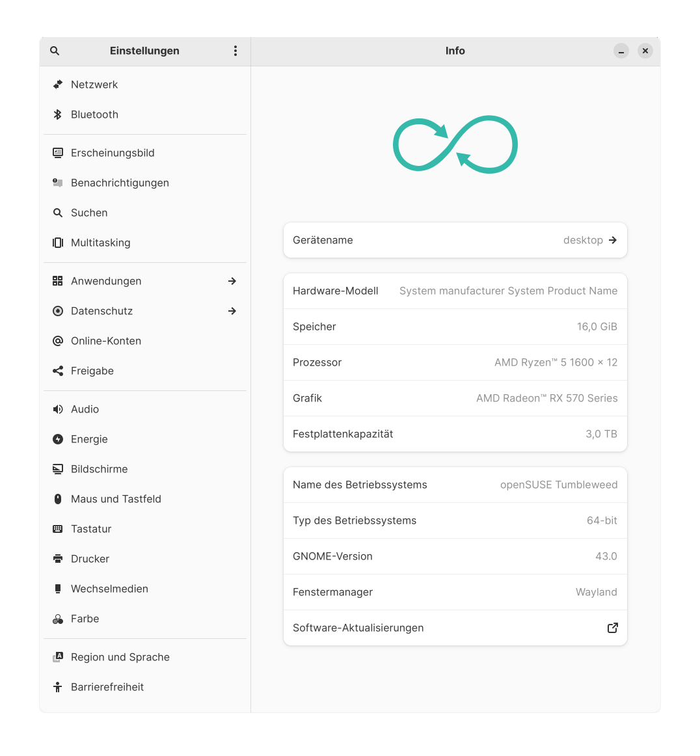Open the Barrierefreiheit accessibility icon
Image resolution: width=700 pixels, height=756 pixels.
[x=57, y=687]
